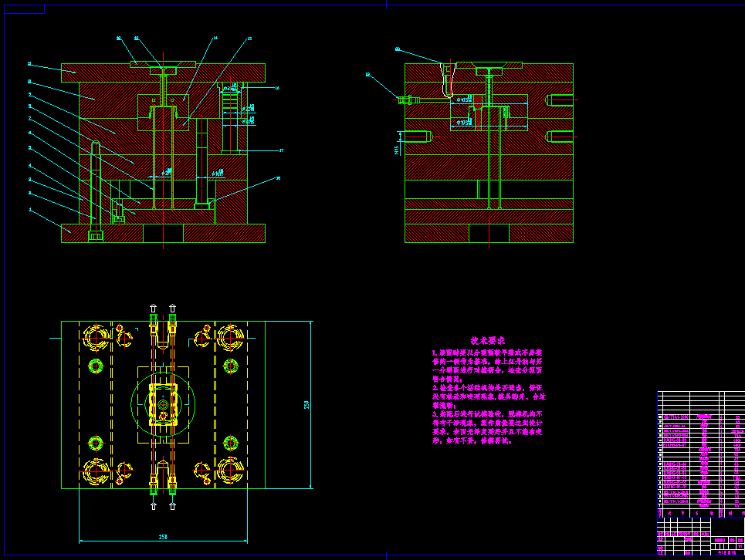
Task: Click the 技术要求 heading
Action: tap(488, 340)
